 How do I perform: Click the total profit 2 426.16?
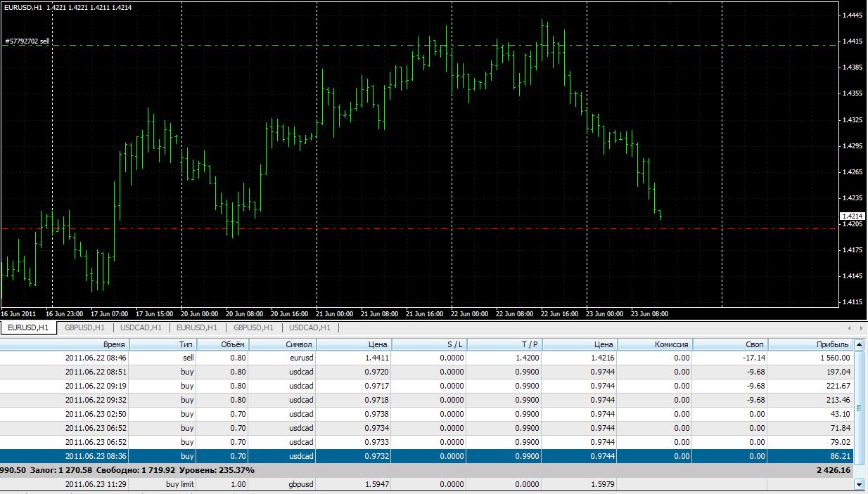[834, 470]
